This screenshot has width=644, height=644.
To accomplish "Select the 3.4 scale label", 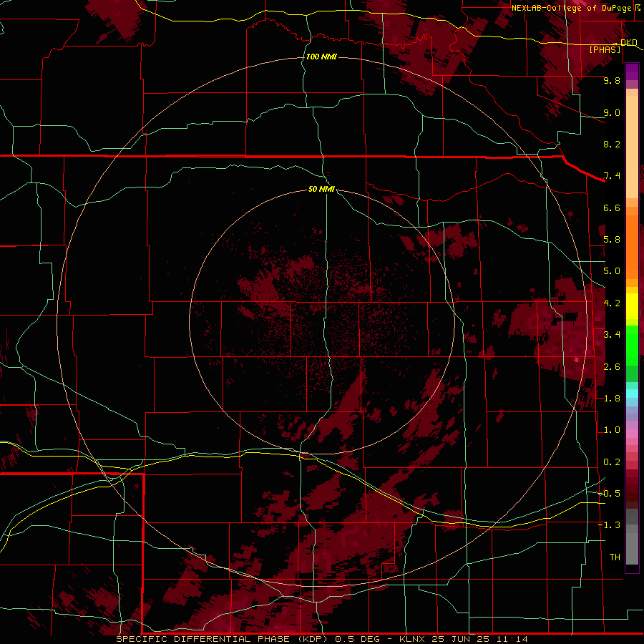I will (x=612, y=335).
